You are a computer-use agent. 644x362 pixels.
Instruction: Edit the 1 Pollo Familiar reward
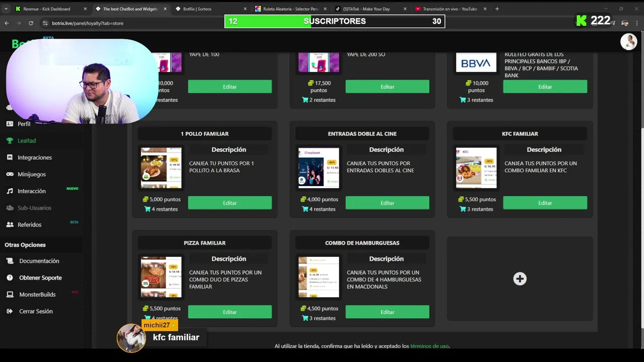[230, 203]
